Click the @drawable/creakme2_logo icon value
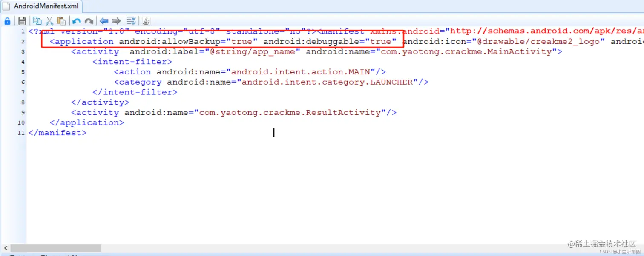644x256 pixels. pyautogui.click(x=538, y=42)
